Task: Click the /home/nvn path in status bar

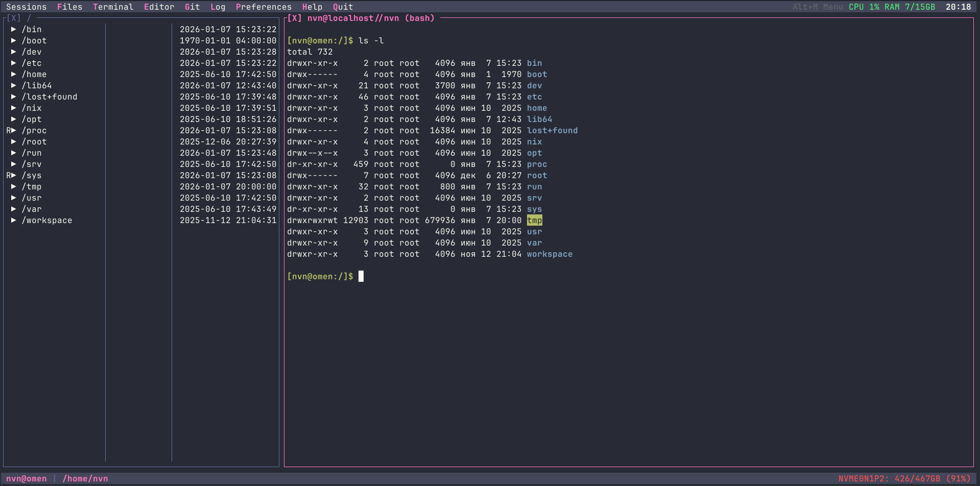Action: point(85,478)
